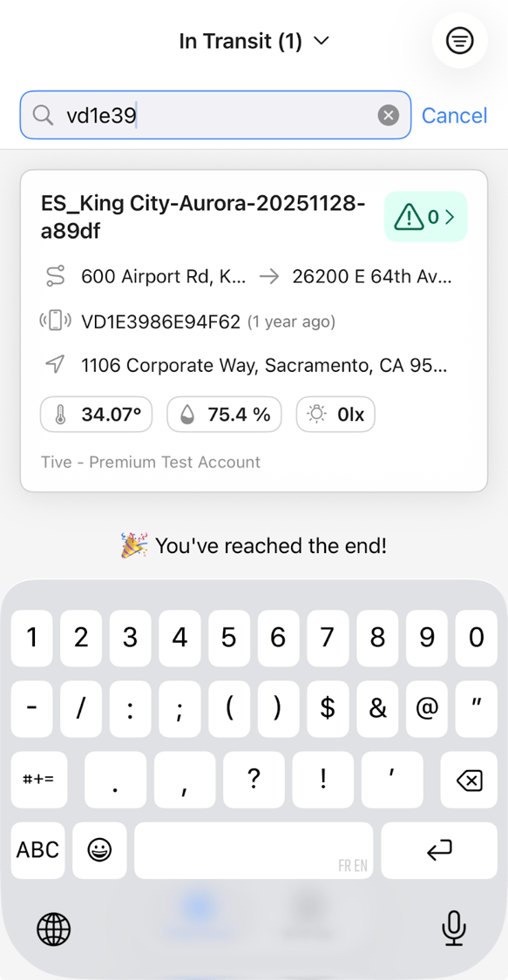This screenshot has height=980, width=508.
Task: Open the In Transit status dropdown
Action: pos(254,40)
